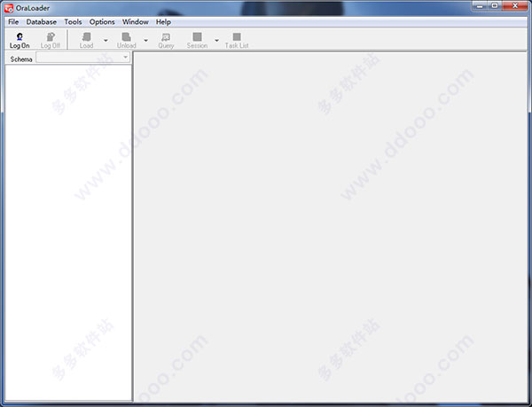Open the File menu
Screen dimensions: 532x407
(x=13, y=22)
